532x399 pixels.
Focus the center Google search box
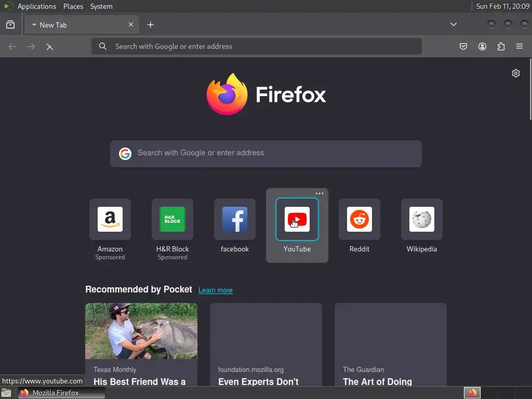[266, 154]
